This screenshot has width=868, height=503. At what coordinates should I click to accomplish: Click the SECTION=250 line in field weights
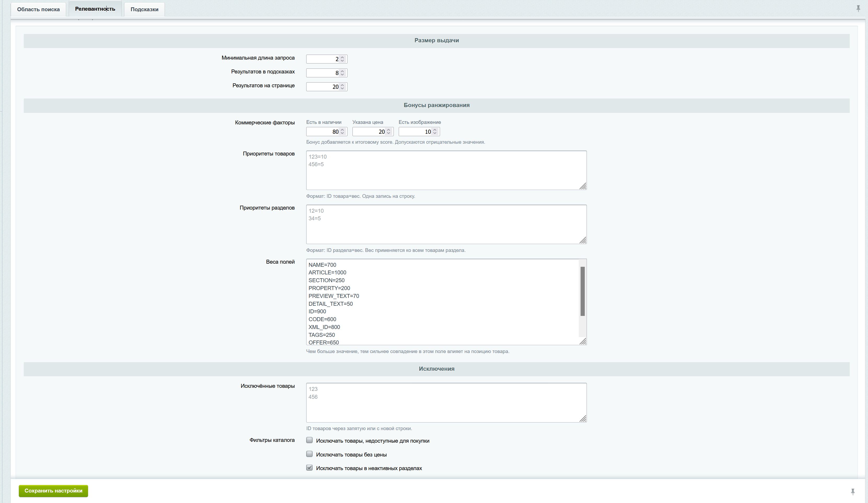pos(327,280)
